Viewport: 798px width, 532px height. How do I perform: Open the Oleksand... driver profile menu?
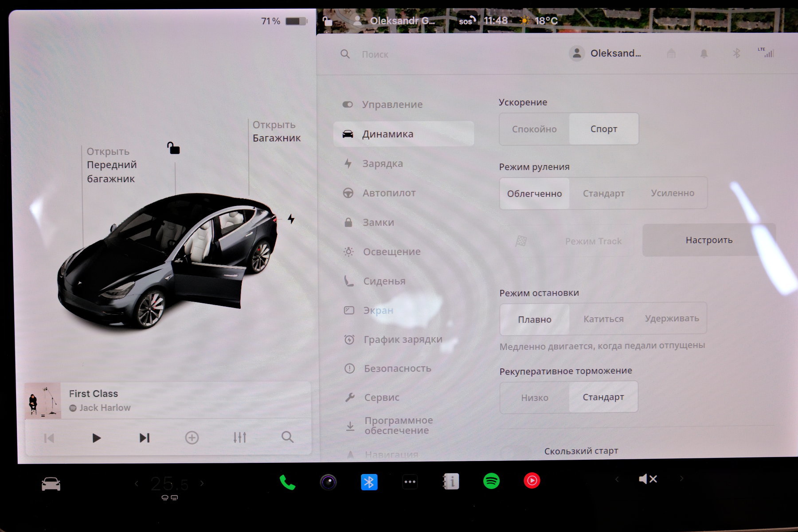pyautogui.click(x=606, y=54)
